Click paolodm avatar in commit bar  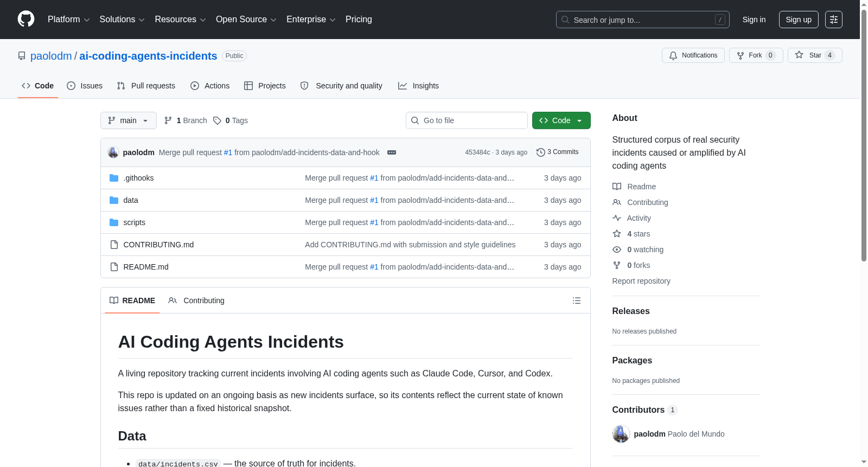(113, 152)
